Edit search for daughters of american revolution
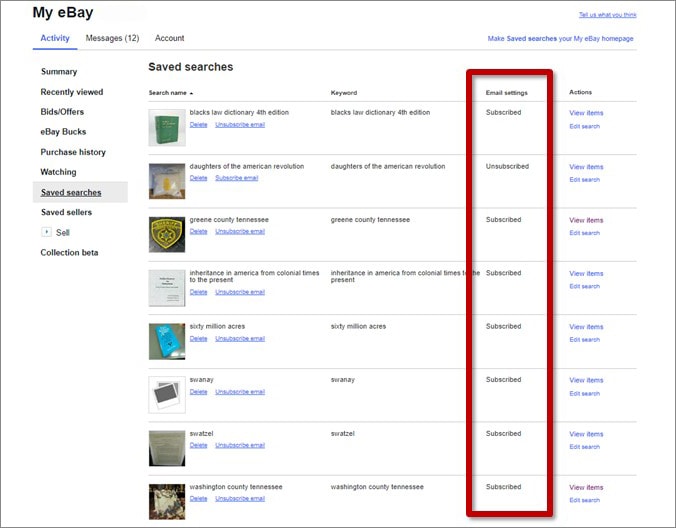This screenshot has height=528, width=676. 584,180
